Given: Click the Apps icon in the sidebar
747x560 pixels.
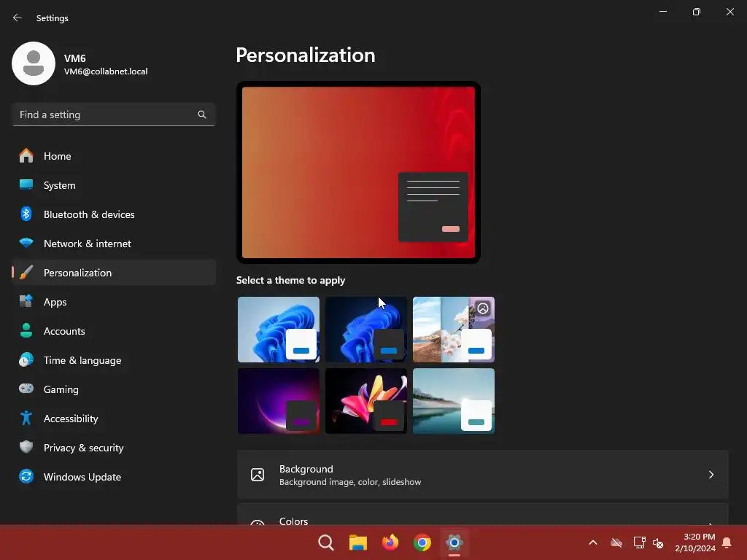Looking at the screenshot, I should [x=26, y=301].
